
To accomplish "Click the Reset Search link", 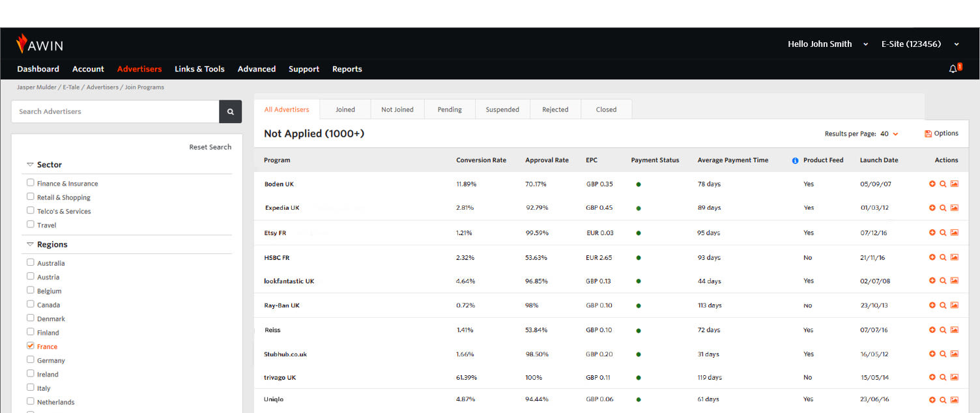I will click(210, 147).
